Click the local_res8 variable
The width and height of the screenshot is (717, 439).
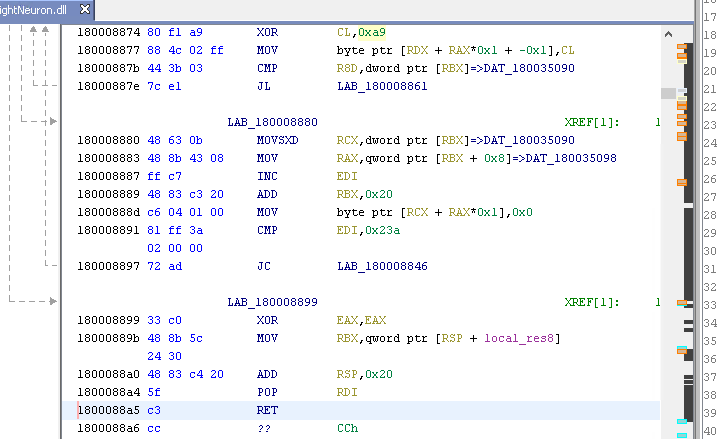pos(519,338)
